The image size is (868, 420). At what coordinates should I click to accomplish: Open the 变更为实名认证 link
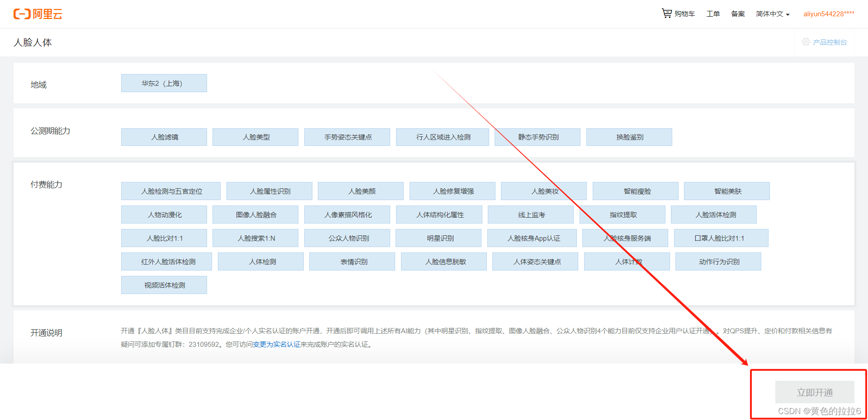[x=276, y=345]
